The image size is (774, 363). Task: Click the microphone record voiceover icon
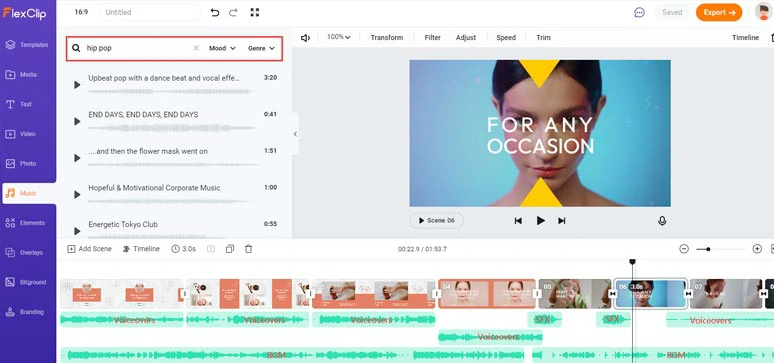[x=662, y=221]
